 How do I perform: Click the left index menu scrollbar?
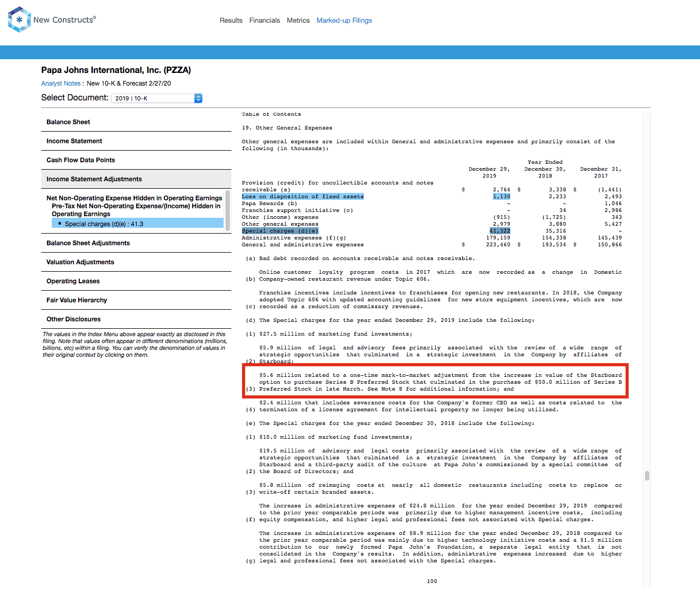tap(228, 210)
